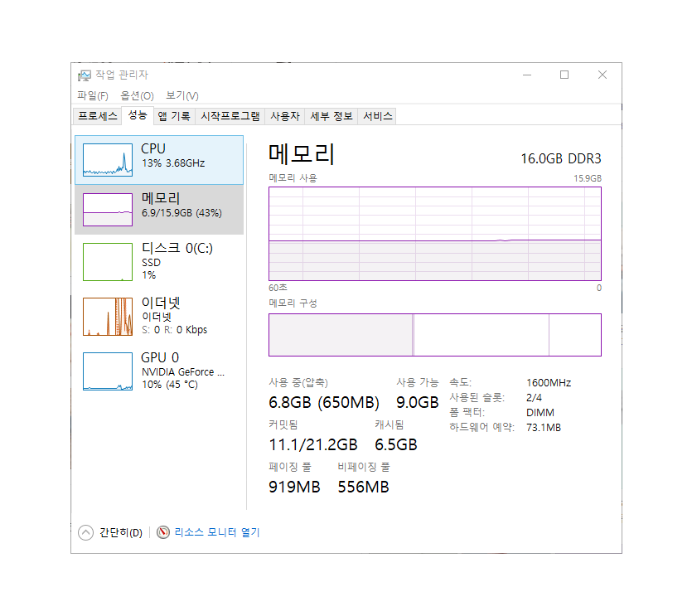The image size is (692, 616).
Task: Click the 10% (45 °C) GPU text
Action: click(x=170, y=385)
